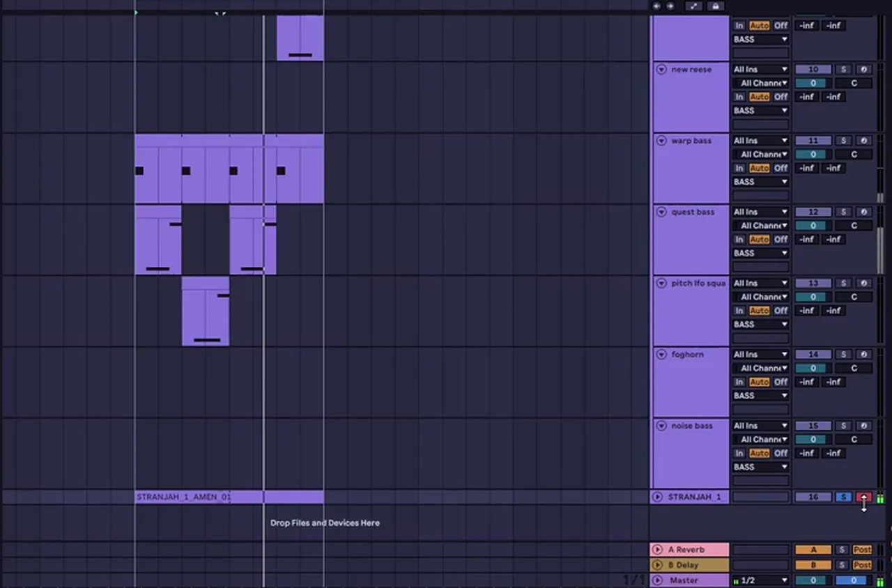Image resolution: width=892 pixels, height=588 pixels.
Task: Click warp bass pan control C
Action: coord(854,155)
